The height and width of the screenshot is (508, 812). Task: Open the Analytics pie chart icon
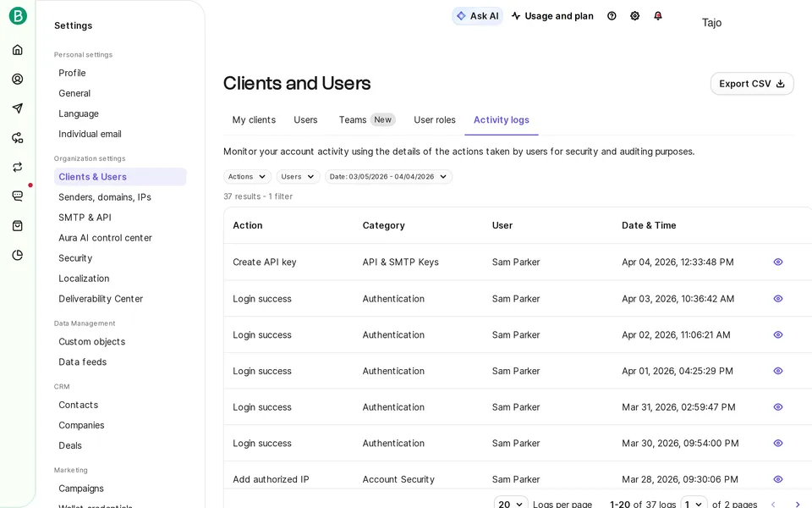[x=18, y=255]
